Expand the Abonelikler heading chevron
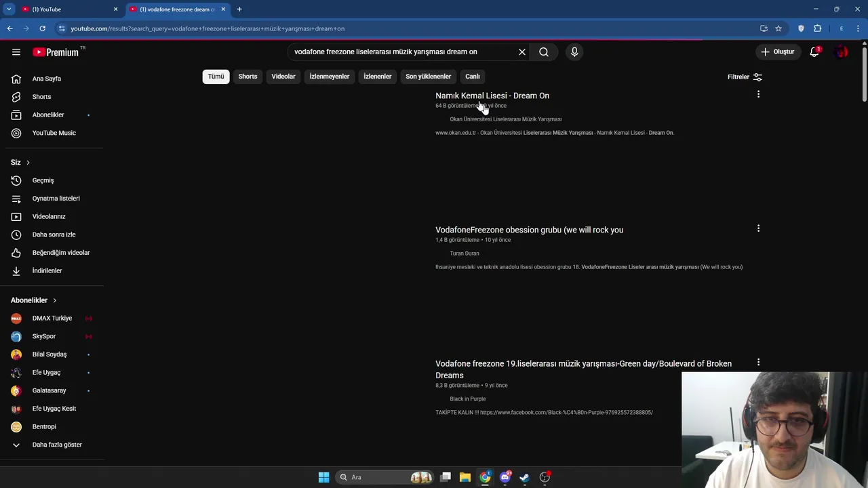The width and height of the screenshot is (868, 488). [55, 300]
